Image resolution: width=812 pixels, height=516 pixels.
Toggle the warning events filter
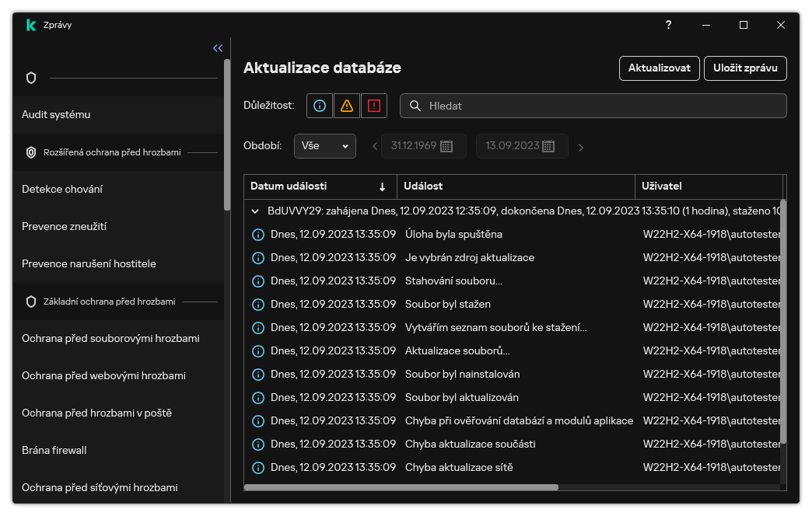pyautogui.click(x=347, y=106)
